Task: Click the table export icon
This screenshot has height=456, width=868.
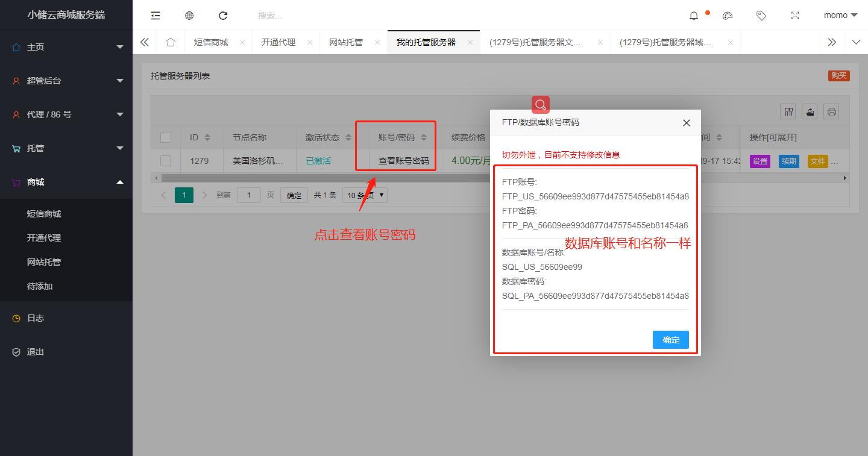Action: pos(810,111)
